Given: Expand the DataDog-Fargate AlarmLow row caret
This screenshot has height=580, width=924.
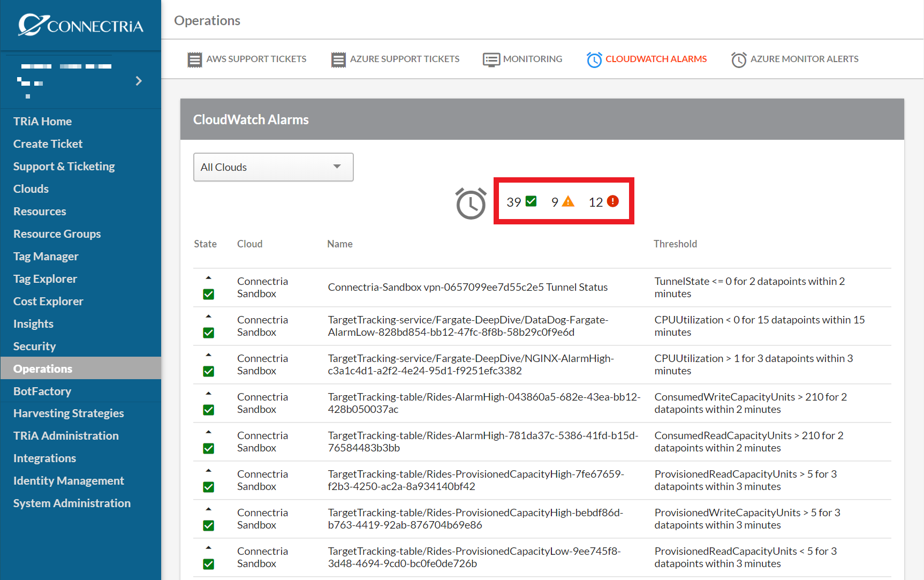Looking at the screenshot, I should click(x=209, y=317).
